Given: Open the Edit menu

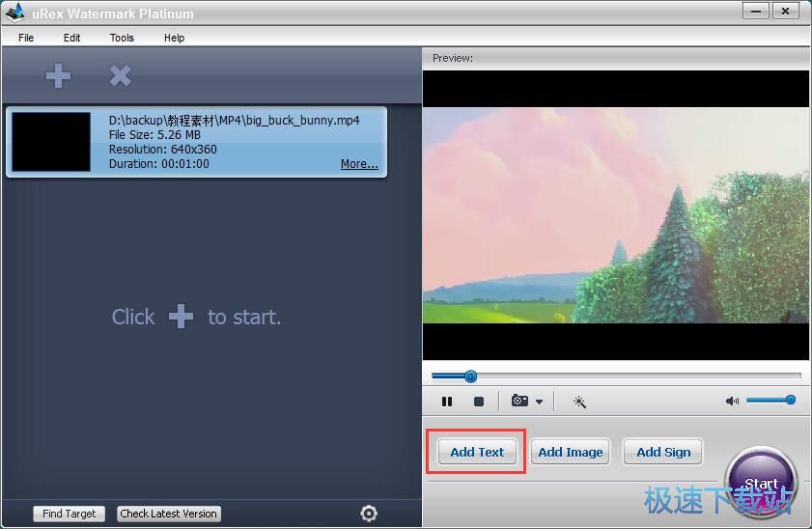Looking at the screenshot, I should point(72,38).
